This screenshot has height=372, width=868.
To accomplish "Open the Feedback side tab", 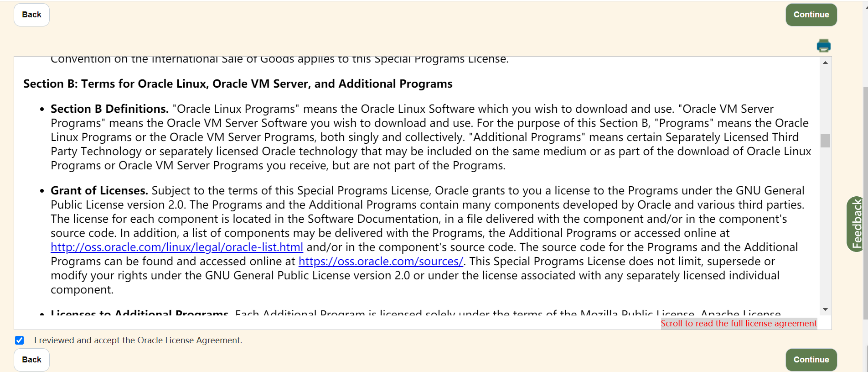I will (x=856, y=224).
